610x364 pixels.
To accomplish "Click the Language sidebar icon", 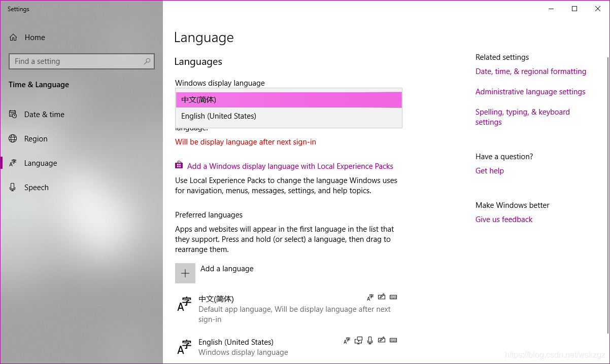I will point(13,163).
